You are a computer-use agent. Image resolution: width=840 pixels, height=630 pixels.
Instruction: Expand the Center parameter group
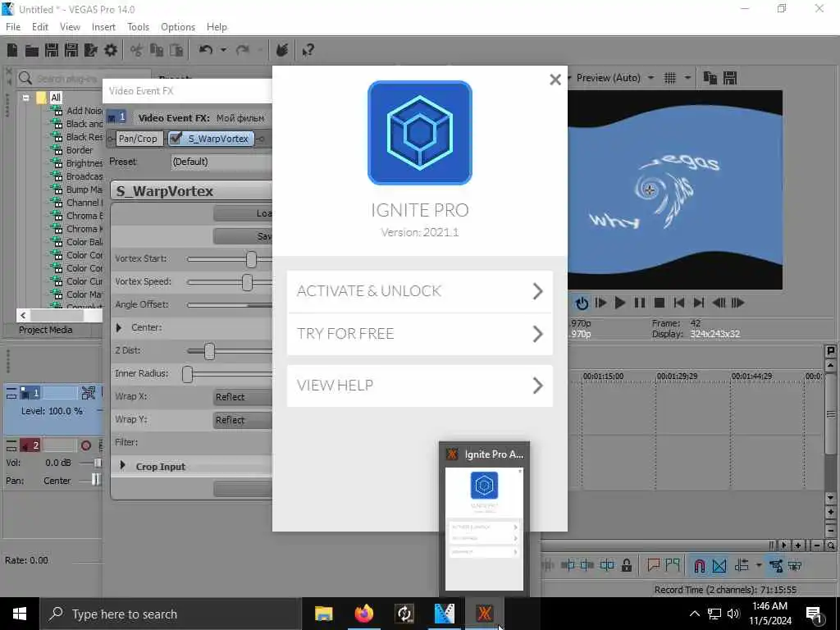(119, 327)
